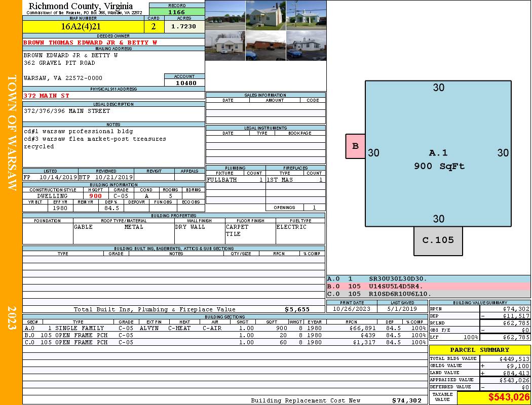532x405 pixels.
Task: Click the red taxable value $543,026
Action: click(x=493, y=397)
